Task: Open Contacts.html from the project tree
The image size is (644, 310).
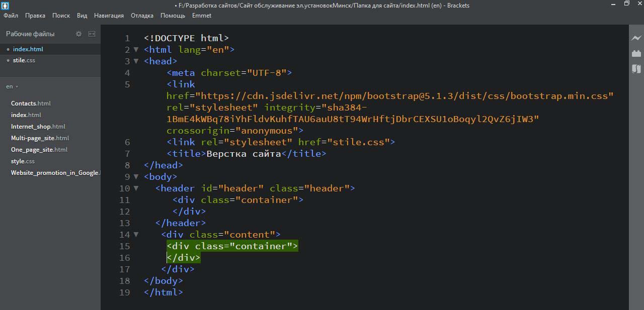Action: (31, 104)
